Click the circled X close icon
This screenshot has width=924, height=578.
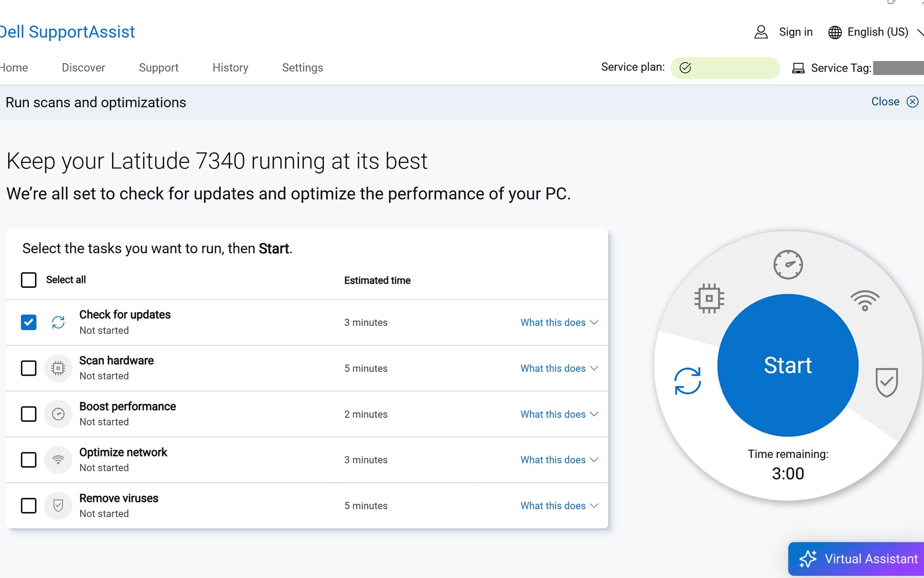(912, 102)
